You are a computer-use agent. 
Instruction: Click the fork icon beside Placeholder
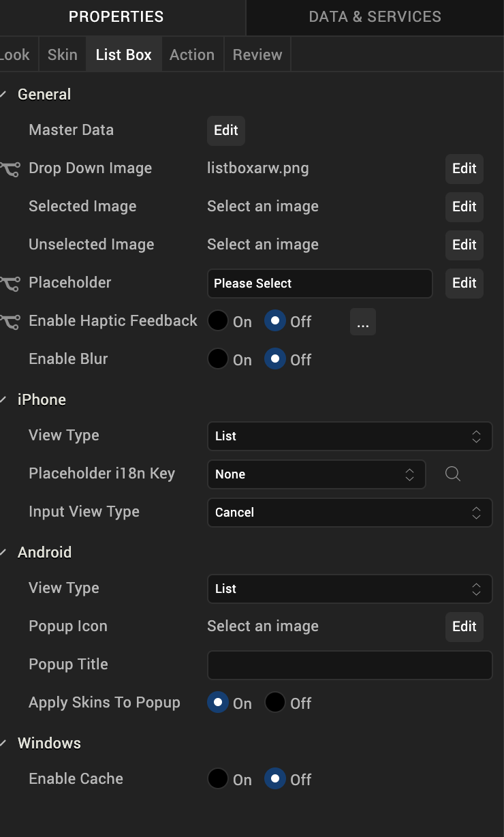tap(10, 284)
